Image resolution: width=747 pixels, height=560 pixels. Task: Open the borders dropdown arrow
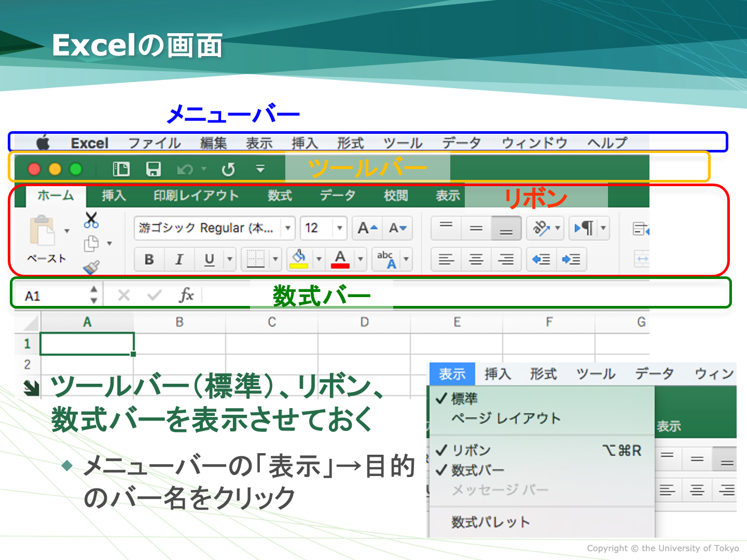pyautogui.click(x=275, y=259)
